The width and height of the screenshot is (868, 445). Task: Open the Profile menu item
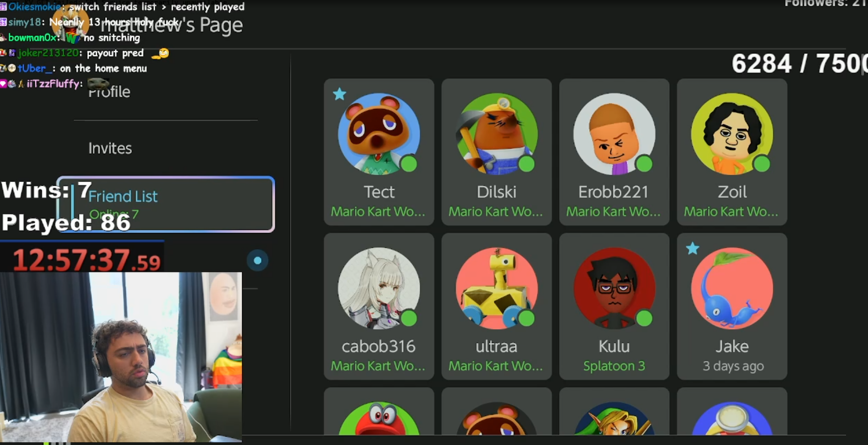coord(109,91)
